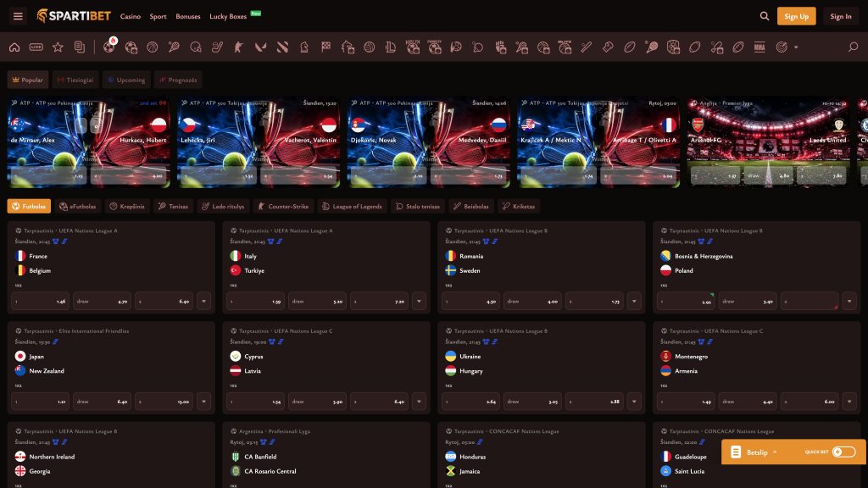868x488 pixels.
Task: Click the CA Banfield team name
Action: (x=260, y=457)
